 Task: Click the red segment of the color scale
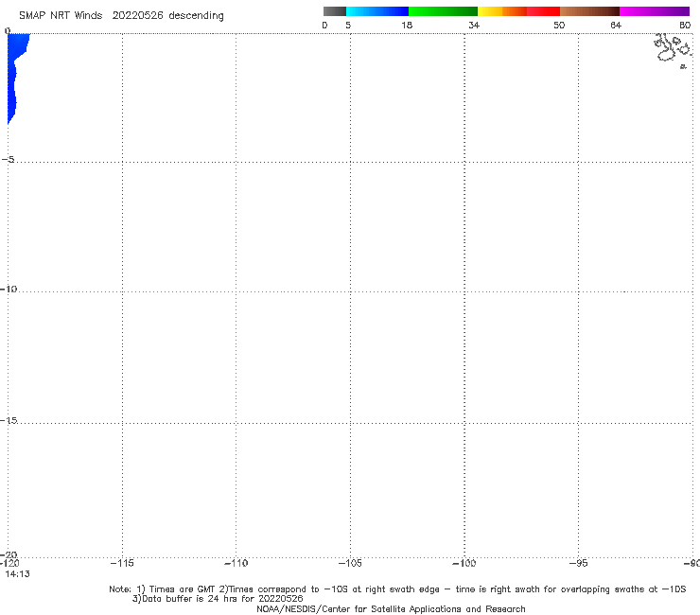coord(544,11)
